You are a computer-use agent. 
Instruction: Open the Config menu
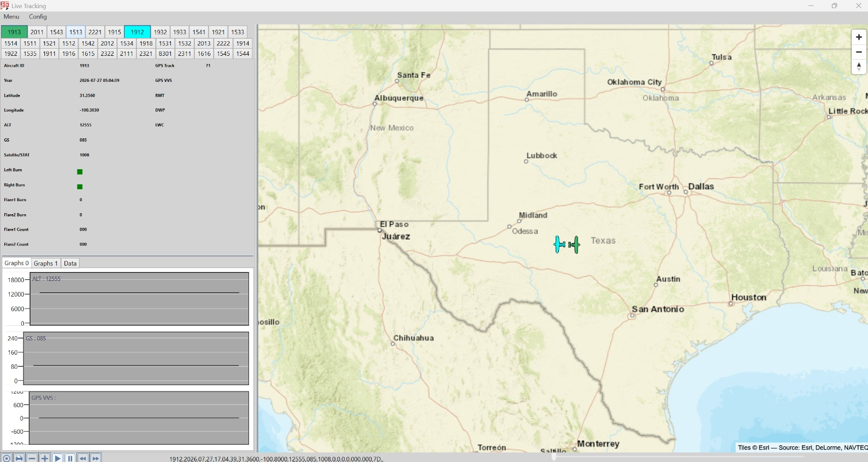(x=38, y=17)
